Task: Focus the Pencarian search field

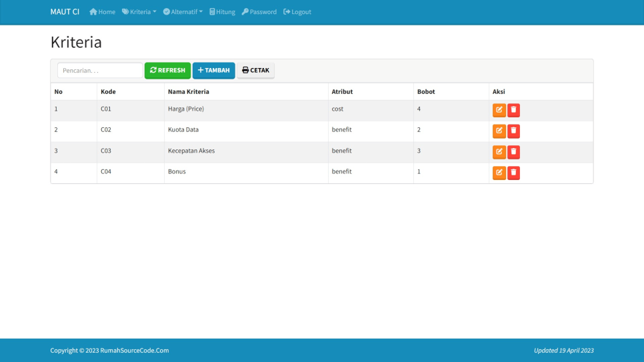Action: 99,71
